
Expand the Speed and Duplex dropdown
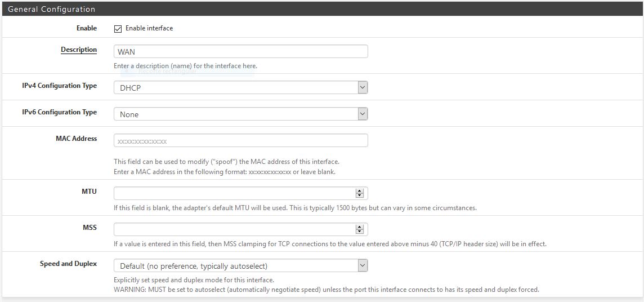tap(240, 265)
